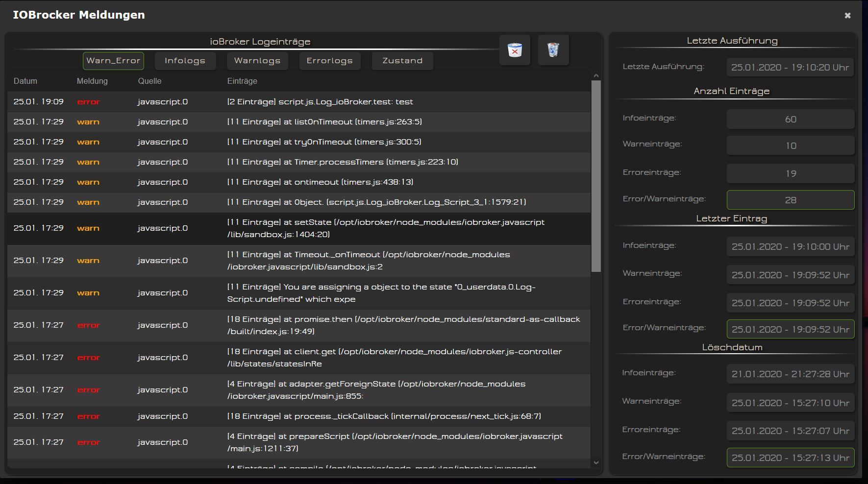Open the Infologs tab
This screenshot has height=484, width=868.
pyautogui.click(x=185, y=61)
